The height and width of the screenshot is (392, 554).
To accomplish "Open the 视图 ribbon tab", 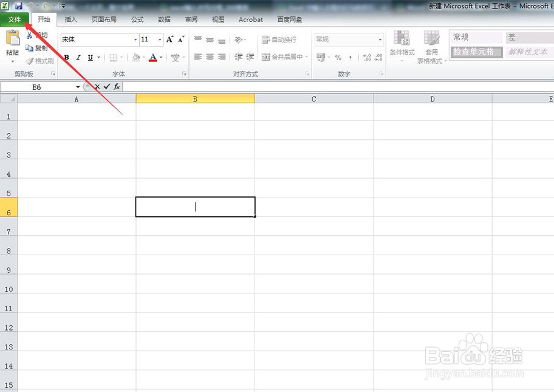I will [x=218, y=20].
